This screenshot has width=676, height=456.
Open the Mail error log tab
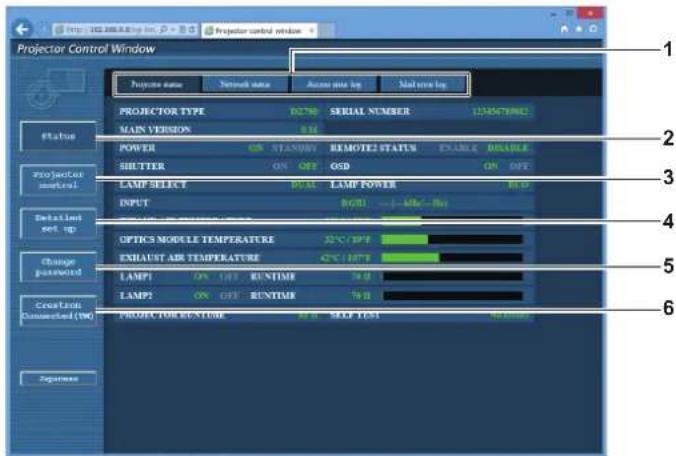422,84
